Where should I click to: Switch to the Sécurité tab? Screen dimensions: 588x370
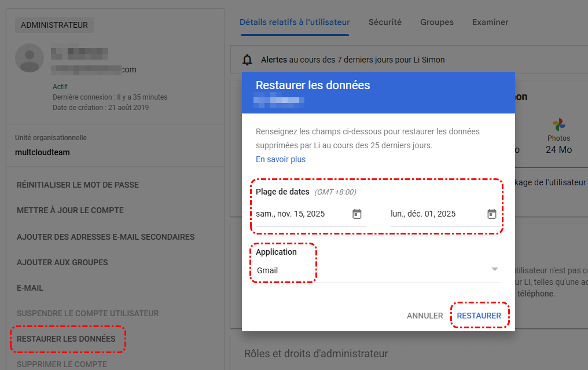385,22
